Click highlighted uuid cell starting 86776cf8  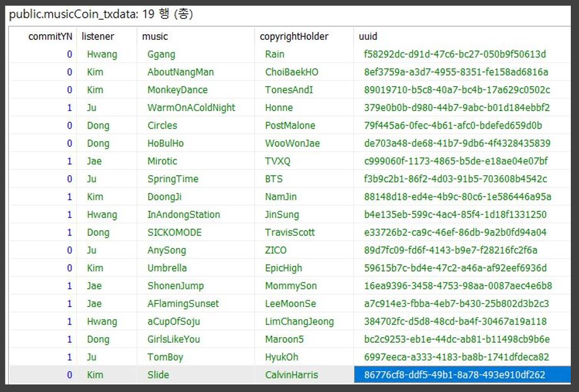click(x=462, y=374)
